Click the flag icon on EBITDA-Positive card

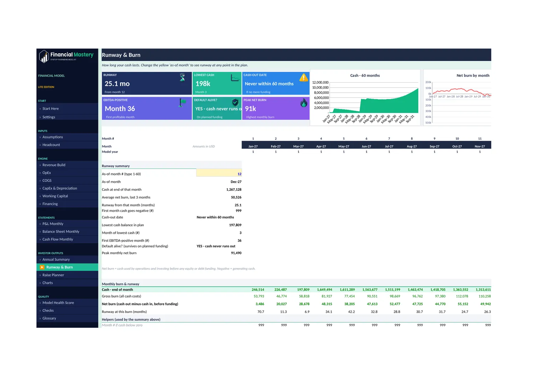click(182, 103)
